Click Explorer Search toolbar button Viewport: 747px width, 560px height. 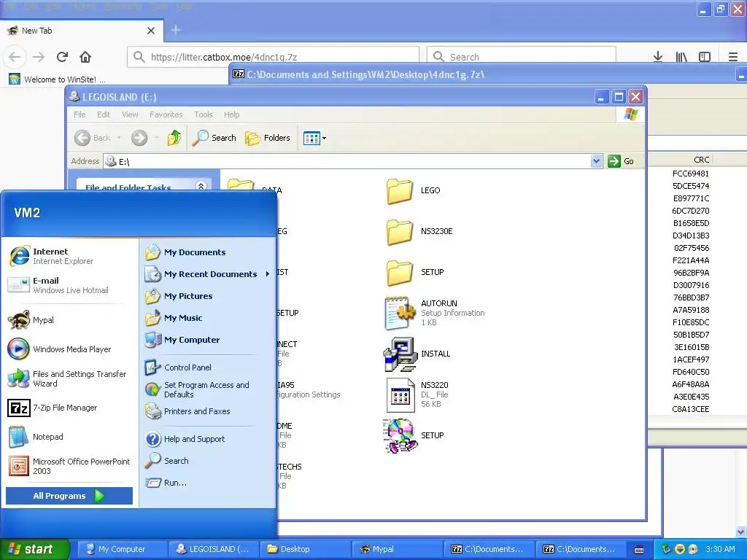click(x=214, y=138)
